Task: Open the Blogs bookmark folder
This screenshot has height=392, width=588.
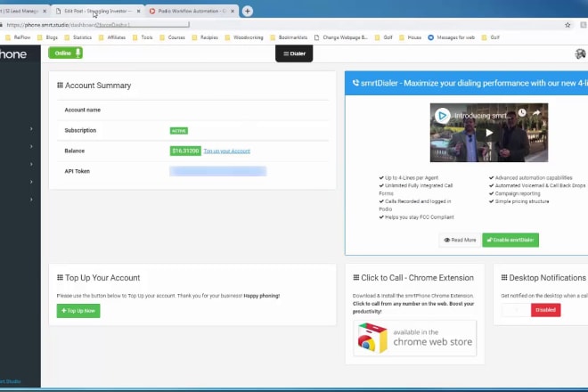Action: click(x=47, y=37)
